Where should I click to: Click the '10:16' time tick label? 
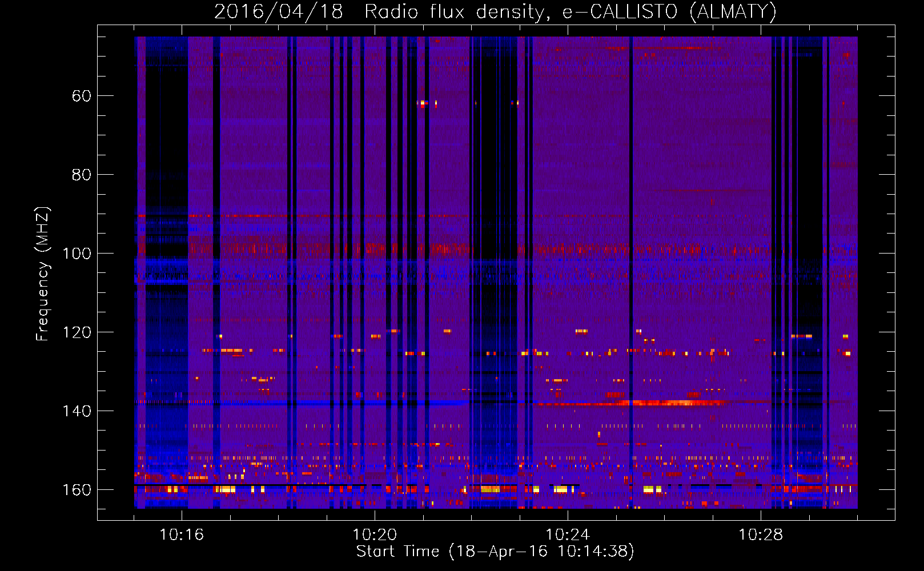pyautogui.click(x=182, y=535)
